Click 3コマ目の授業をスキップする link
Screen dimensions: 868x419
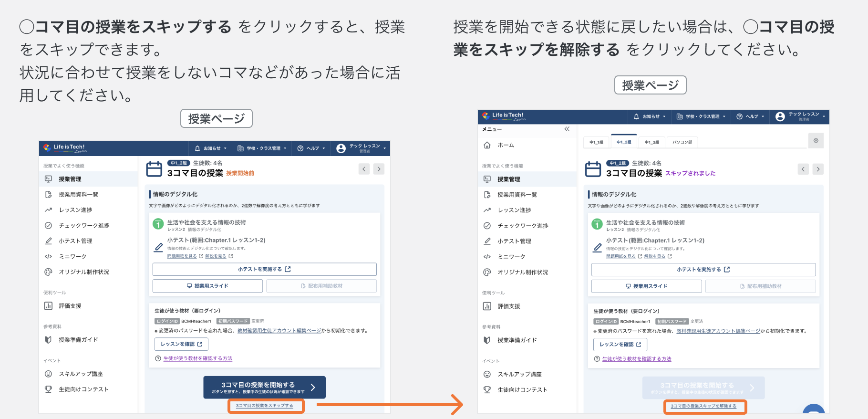pyautogui.click(x=265, y=406)
